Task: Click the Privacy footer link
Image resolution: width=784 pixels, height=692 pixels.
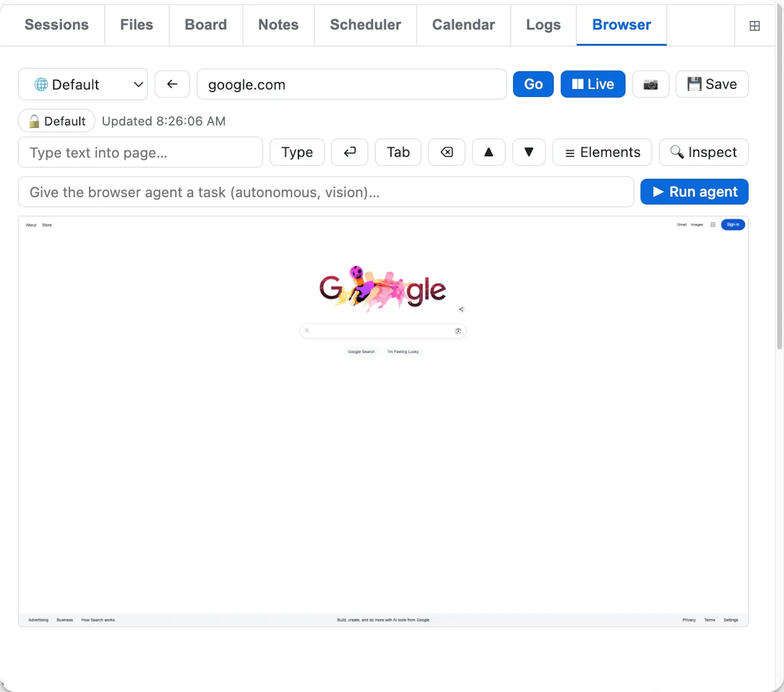Action: pyautogui.click(x=689, y=620)
